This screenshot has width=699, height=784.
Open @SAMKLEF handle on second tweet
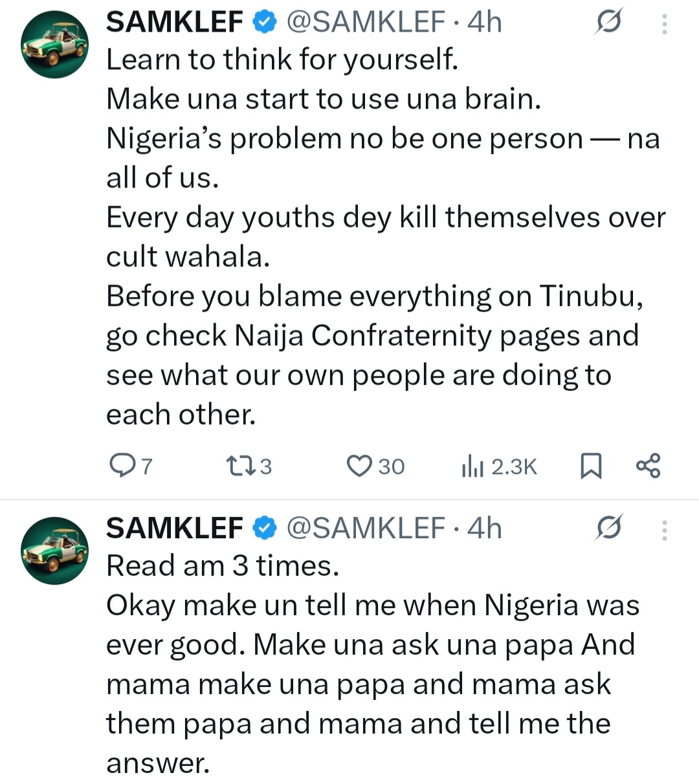pos(366,528)
